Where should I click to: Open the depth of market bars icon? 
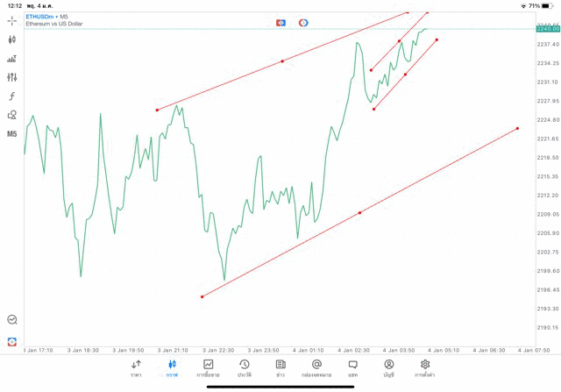pyautogui.click(x=12, y=59)
